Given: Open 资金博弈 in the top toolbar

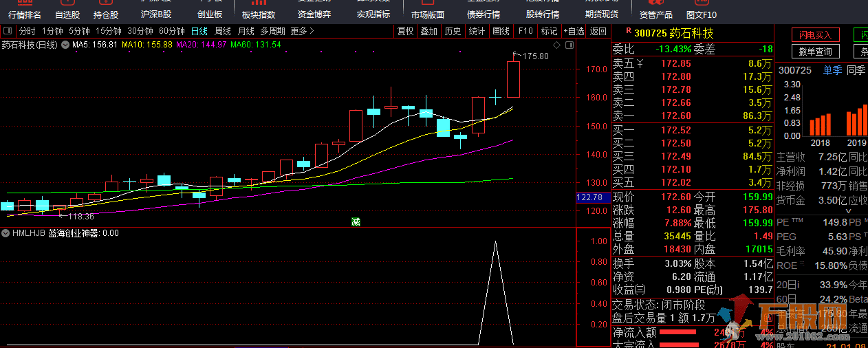Looking at the screenshot, I should coord(314,14).
